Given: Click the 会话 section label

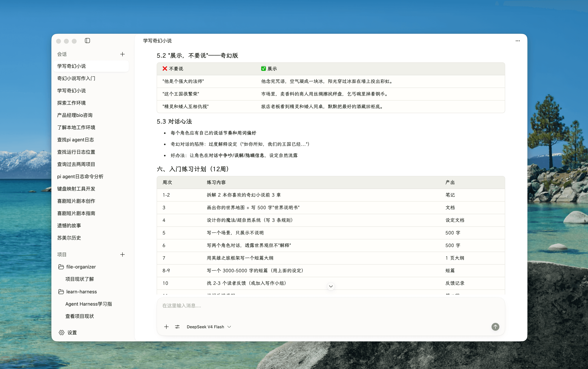Looking at the screenshot, I should coord(62,54).
